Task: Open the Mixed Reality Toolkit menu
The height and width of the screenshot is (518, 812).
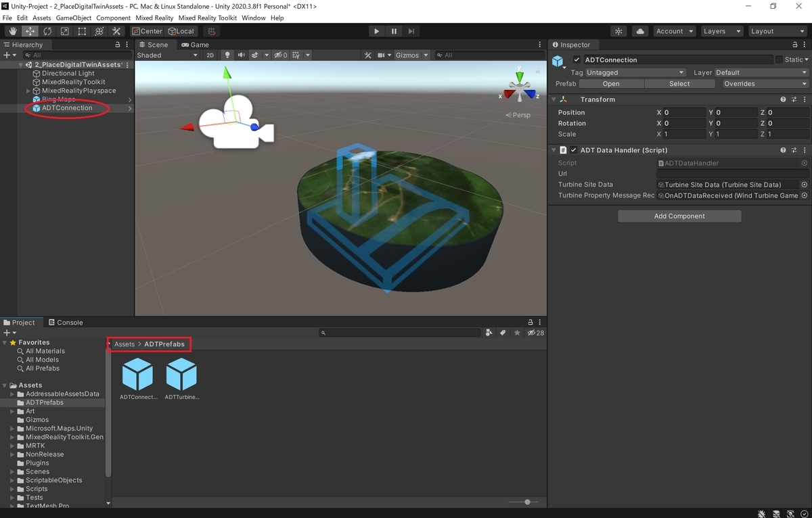Action: (208, 18)
